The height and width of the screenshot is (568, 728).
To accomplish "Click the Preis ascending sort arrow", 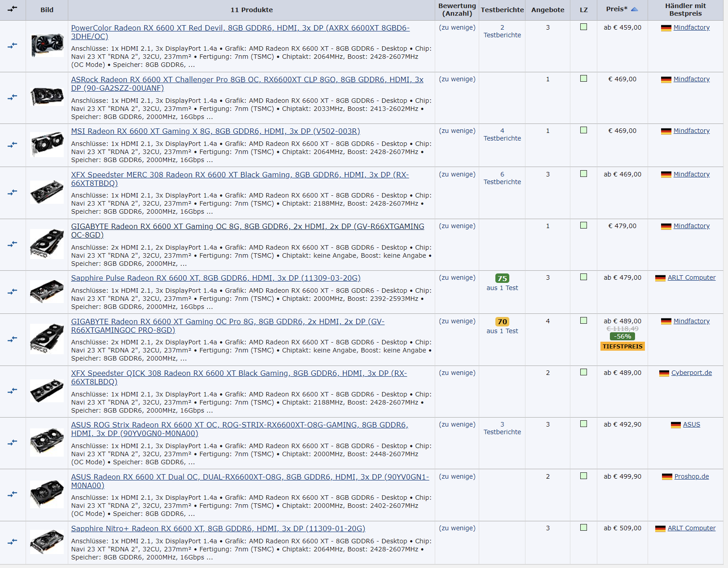I will (x=634, y=9).
